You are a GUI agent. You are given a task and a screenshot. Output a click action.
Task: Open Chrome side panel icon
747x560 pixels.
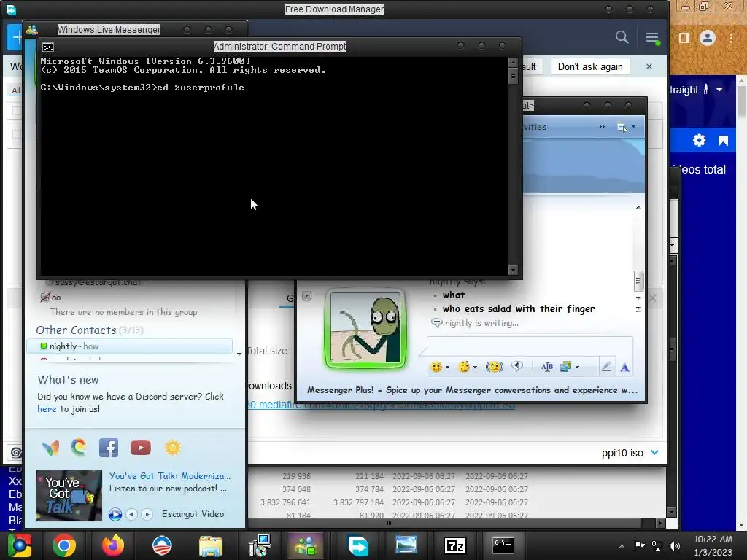(684, 38)
